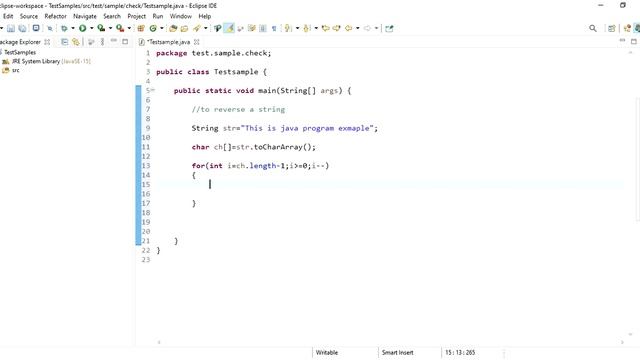Click the Open Task folder icon
The height and width of the screenshot is (360, 640).
coord(184,28)
